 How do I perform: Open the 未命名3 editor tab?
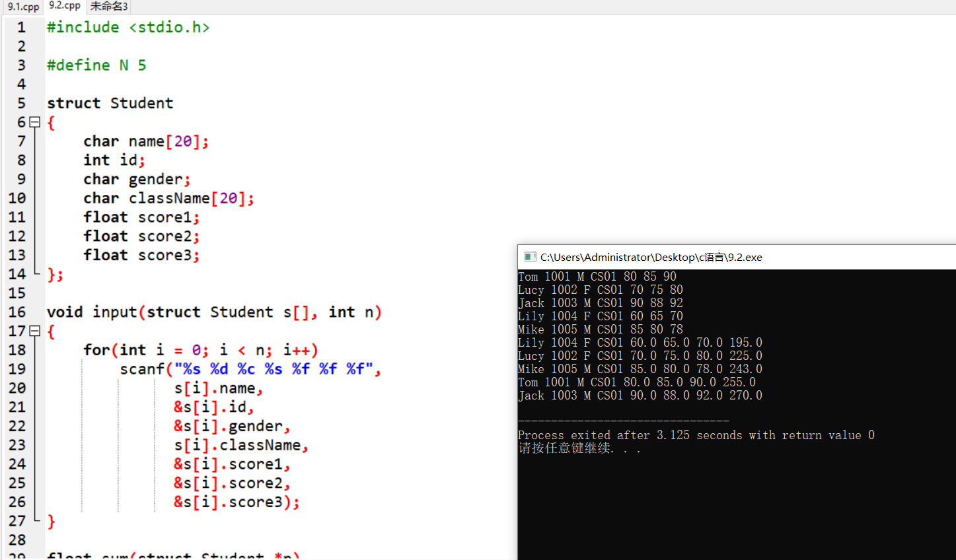(109, 7)
